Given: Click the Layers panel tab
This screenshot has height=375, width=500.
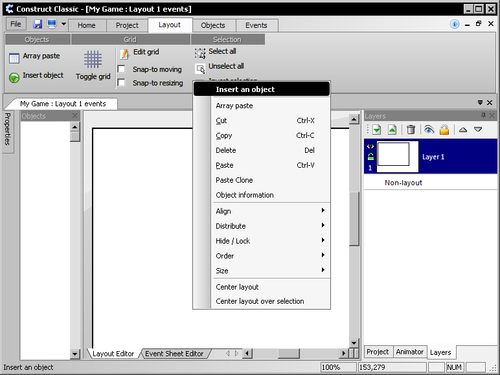Looking at the screenshot, I should point(440,352).
